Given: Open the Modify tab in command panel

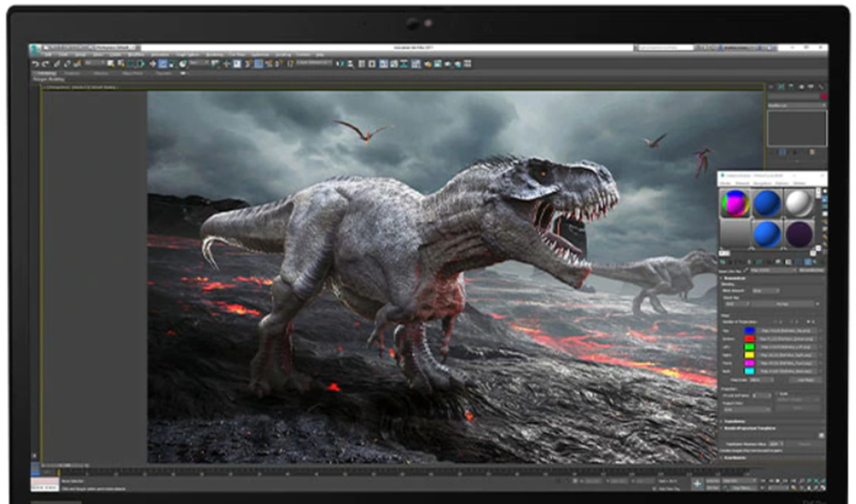Looking at the screenshot, I should [x=781, y=85].
